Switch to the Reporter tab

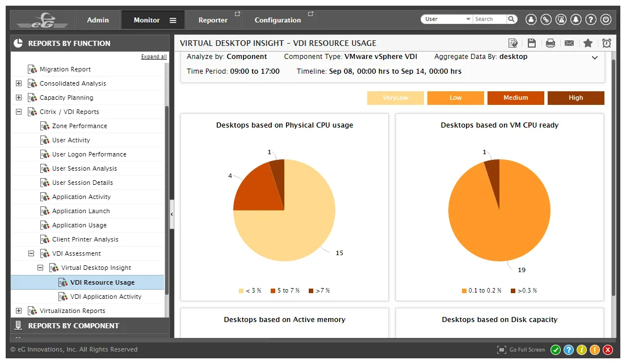pyautogui.click(x=213, y=20)
